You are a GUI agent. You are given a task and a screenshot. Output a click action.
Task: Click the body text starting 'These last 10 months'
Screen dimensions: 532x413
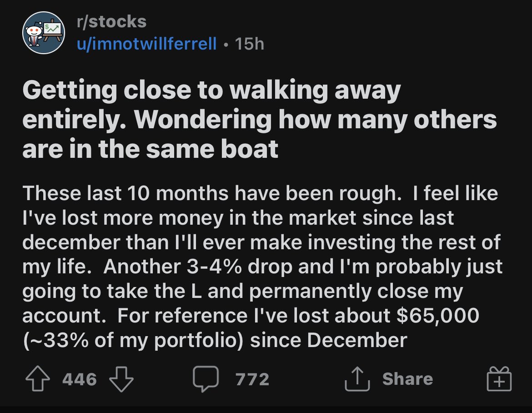[262, 267]
